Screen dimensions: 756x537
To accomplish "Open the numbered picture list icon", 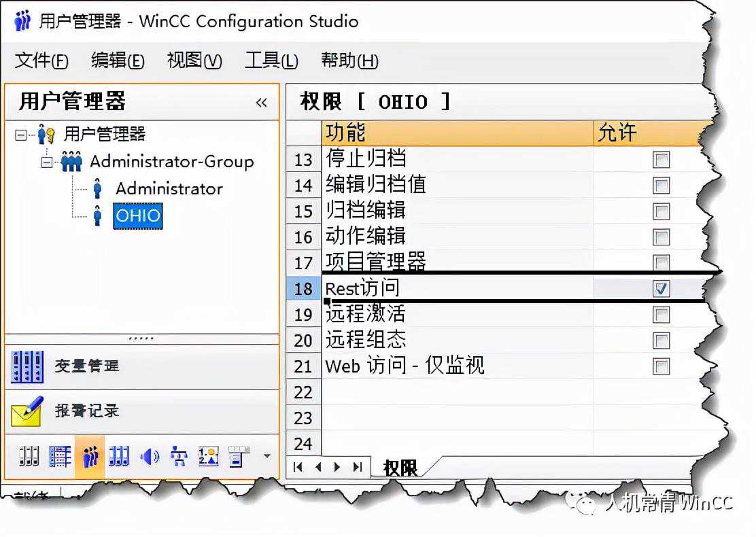I will pos(208,457).
